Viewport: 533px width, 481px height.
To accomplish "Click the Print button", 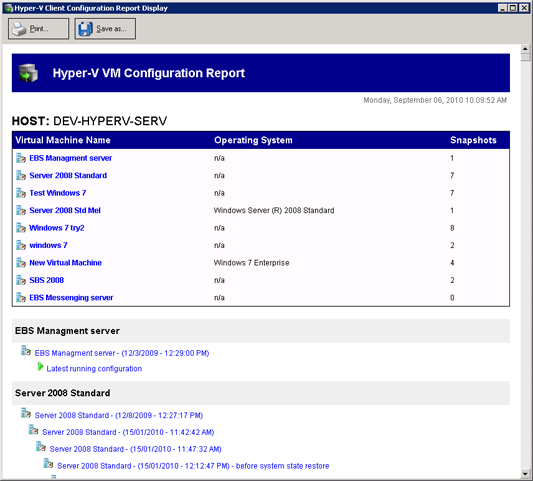I will (38, 29).
